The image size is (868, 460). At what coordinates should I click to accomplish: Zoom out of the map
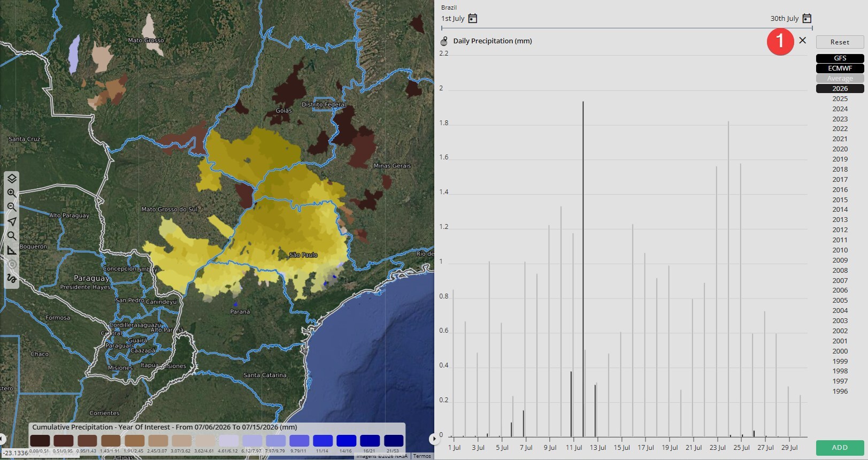(x=12, y=207)
